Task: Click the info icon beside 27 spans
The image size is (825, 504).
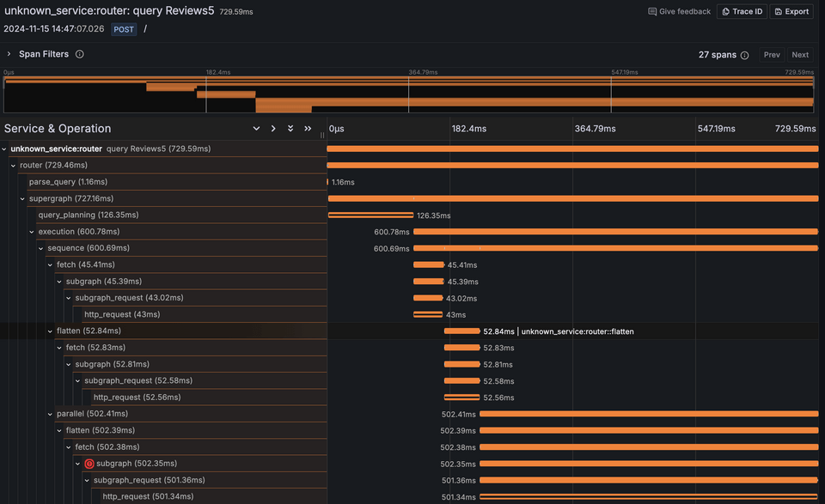Action: pyautogui.click(x=744, y=55)
